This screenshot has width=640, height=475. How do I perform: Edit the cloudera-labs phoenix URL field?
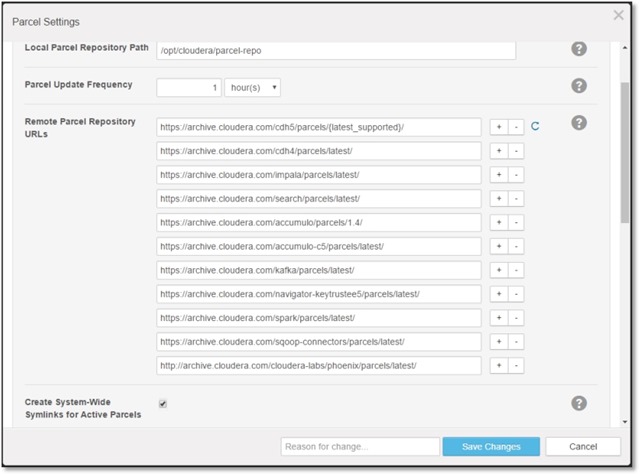[319, 366]
